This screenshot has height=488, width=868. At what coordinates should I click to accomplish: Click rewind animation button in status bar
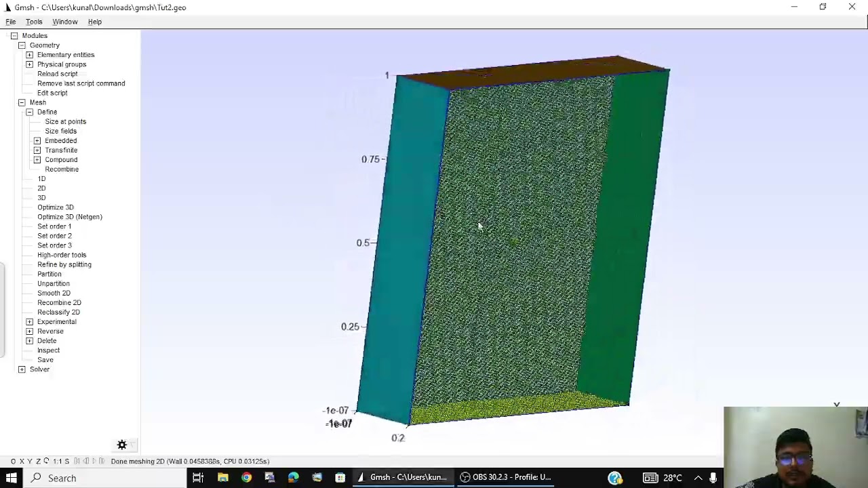coord(77,461)
